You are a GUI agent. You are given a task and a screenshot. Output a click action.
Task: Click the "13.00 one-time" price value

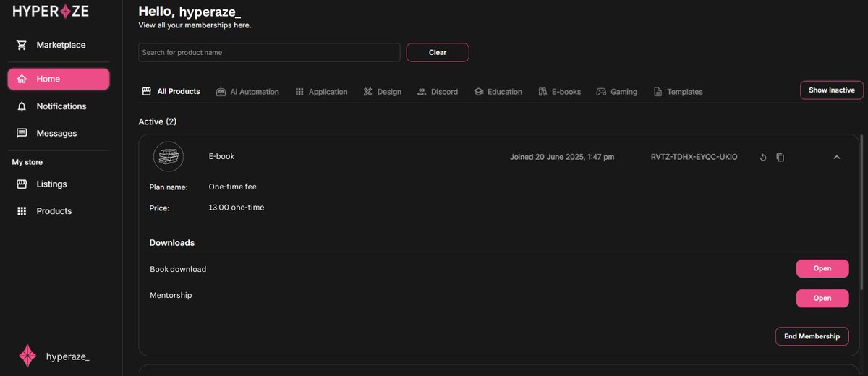point(237,208)
